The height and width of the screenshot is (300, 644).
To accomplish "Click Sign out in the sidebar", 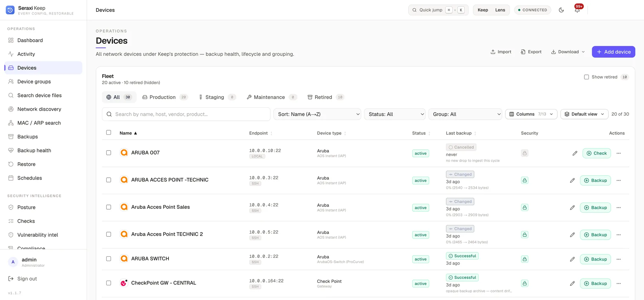I will pos(27,279).
